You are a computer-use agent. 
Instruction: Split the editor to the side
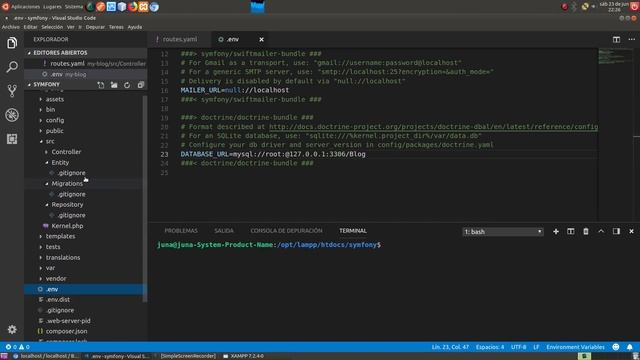coord(616,40)
